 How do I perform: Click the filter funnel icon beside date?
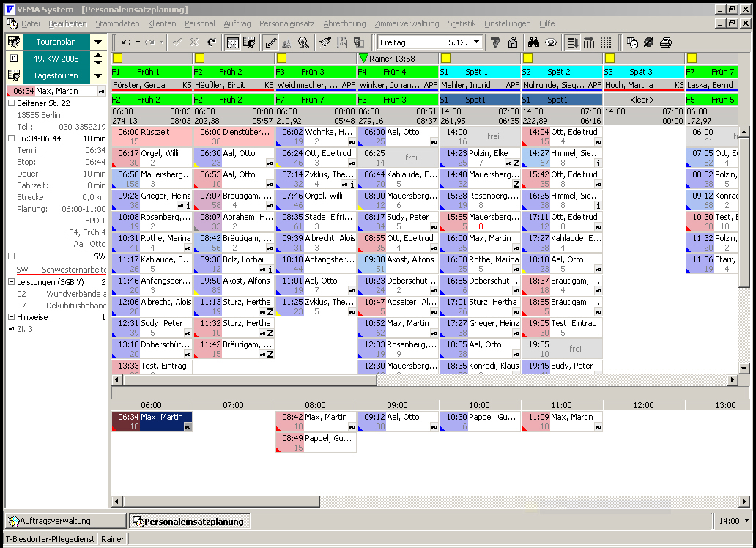(495, 42)
